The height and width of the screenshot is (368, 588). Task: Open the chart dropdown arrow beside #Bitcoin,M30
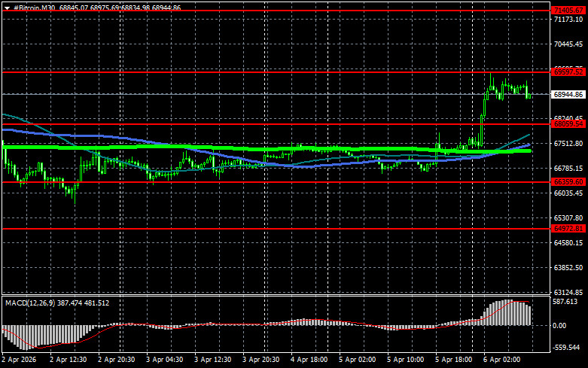[7, 7]
